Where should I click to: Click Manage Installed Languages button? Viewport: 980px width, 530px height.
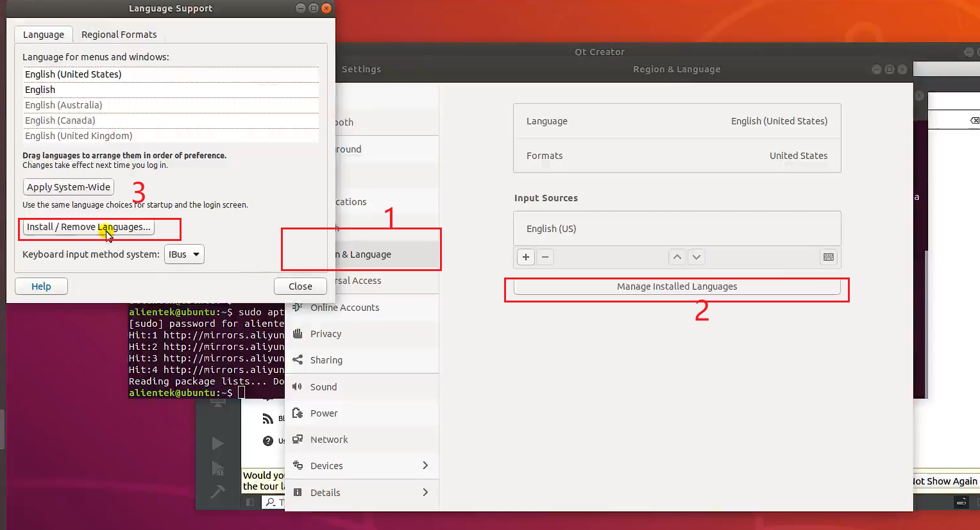(677, 286)
